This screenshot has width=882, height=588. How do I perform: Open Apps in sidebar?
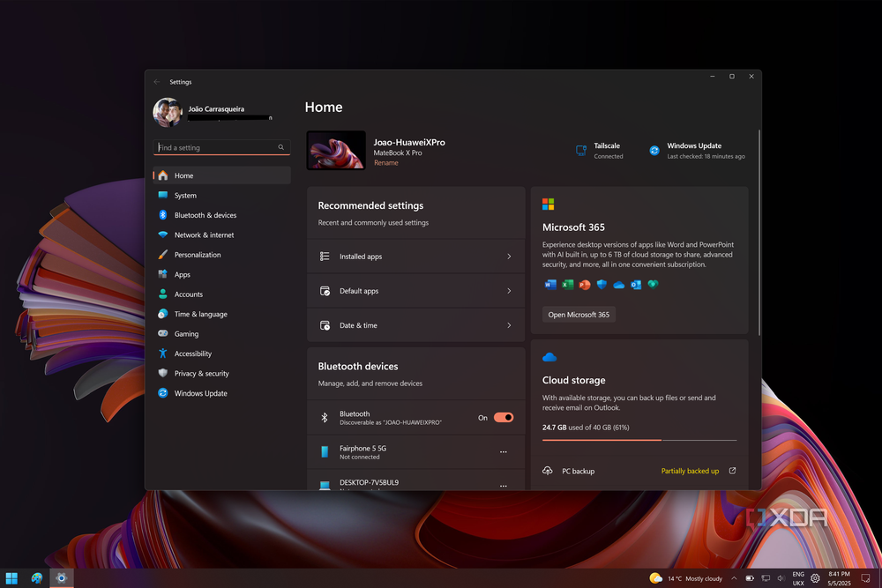(x=221, y=274)
